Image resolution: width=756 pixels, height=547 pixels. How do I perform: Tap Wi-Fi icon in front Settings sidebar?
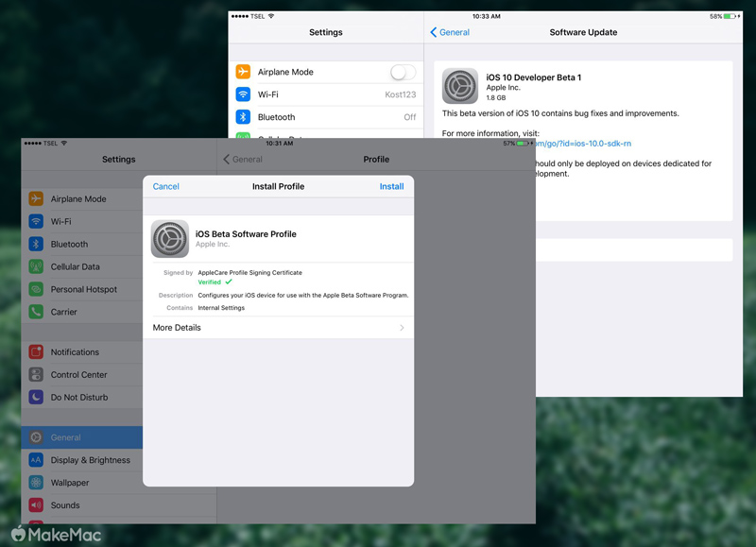tap(36, 221)
